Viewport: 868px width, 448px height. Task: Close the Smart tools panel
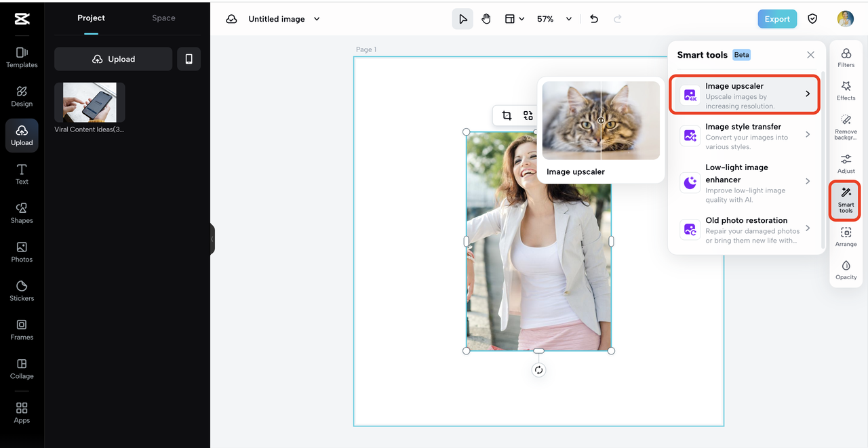[x=810, y=55]
